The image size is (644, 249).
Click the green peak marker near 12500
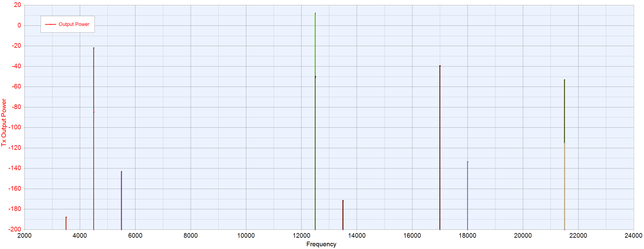(x=315, y=13)
